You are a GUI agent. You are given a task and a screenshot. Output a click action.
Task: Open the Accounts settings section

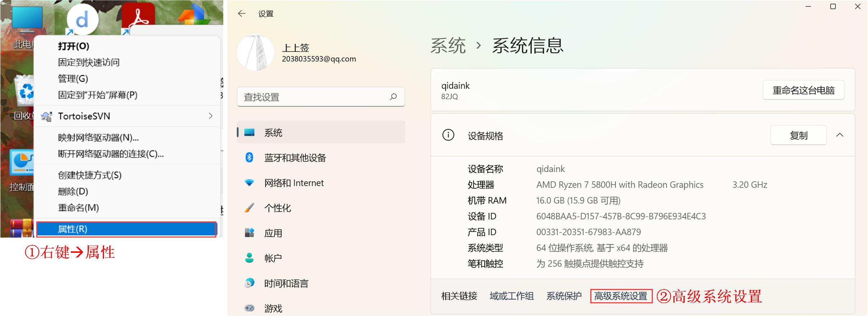[x=273, y=258]
